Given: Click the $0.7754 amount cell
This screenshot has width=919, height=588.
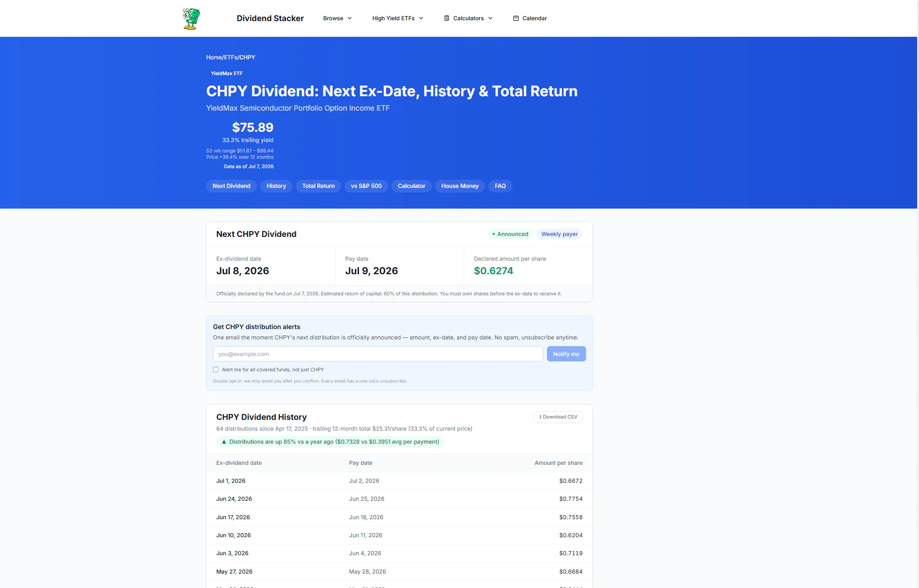Looking at the screenshot, I should (x=571, y=499).
